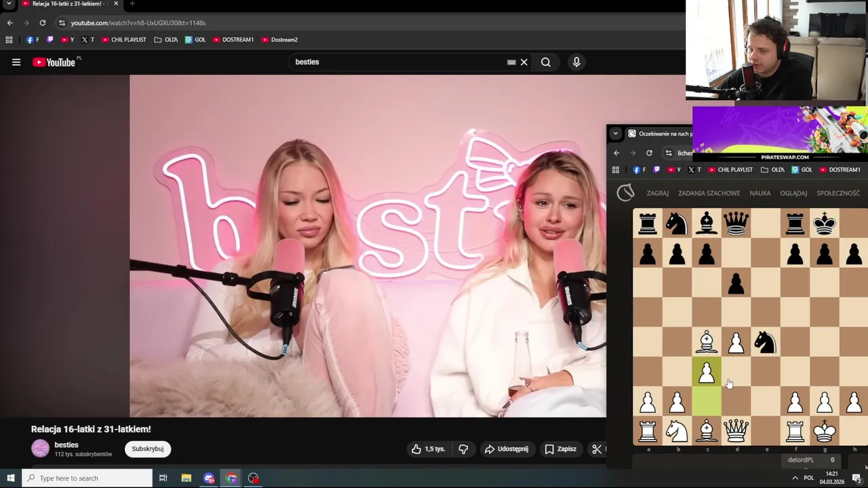This screenshot has height=488, width=868.
Task: Open Facebook bookmark F in Lichess window
Action: [x=639, y=170]
